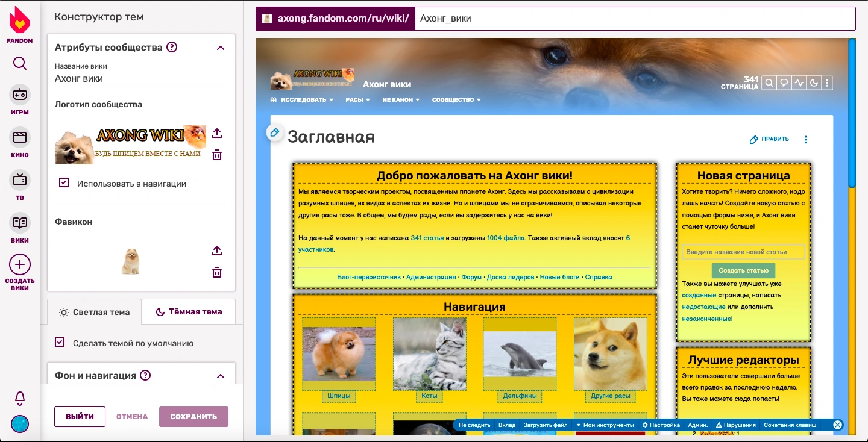Click the wiki header search icon
The image size is (868, 442).
769,83
